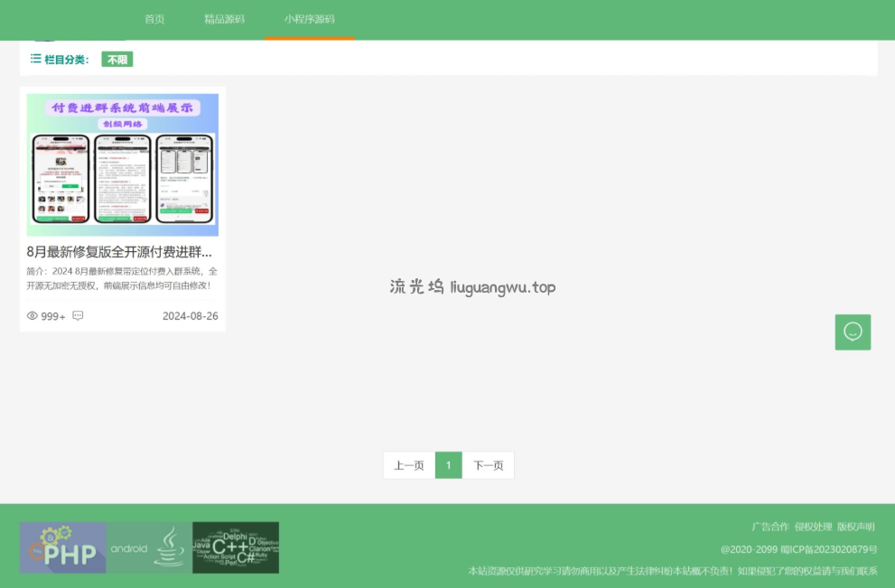Open the 8月最新修复版全开源付费进群 article title
895x588 pixels.
(119, 252)
